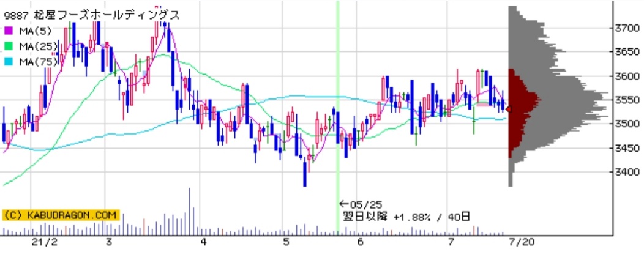Click the 6 month axis label
The image size is (644, 260).
pyautogui.click(x=360, y=242)
